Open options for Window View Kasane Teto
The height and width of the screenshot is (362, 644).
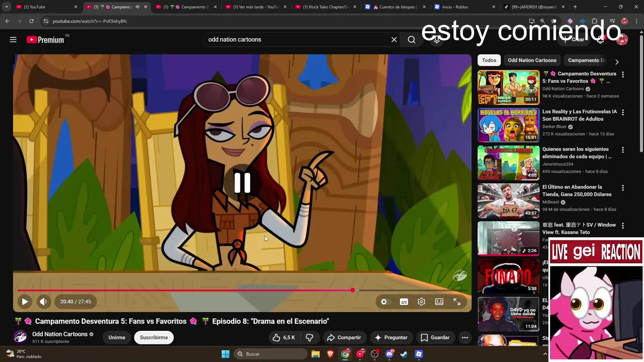[x=623, y=225]
